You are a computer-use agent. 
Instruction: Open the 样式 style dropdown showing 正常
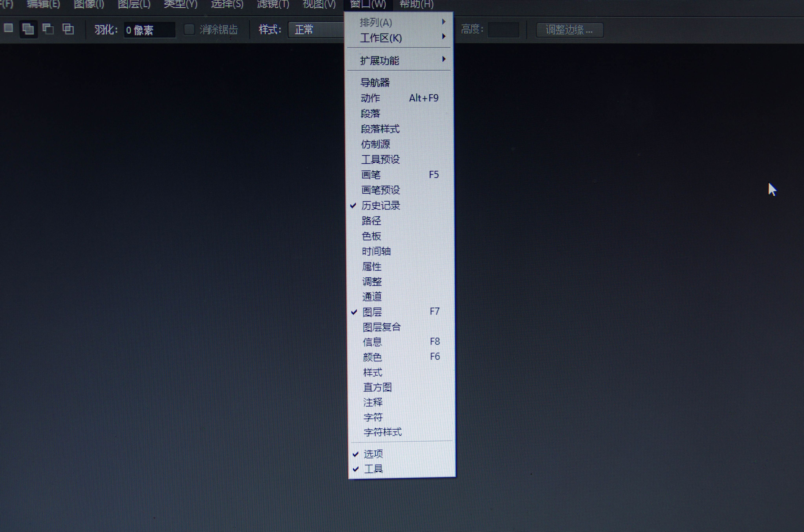point(316,30)
